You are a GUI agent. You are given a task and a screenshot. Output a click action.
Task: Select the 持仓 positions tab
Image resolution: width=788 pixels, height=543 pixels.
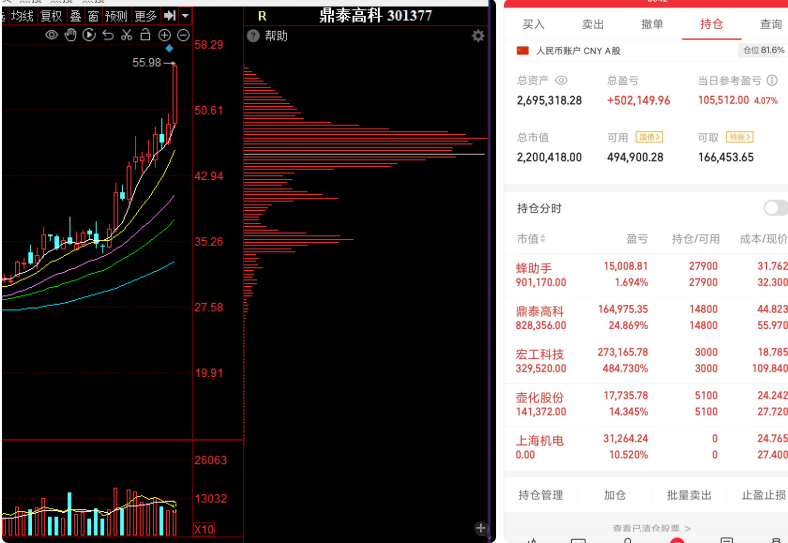712,24
